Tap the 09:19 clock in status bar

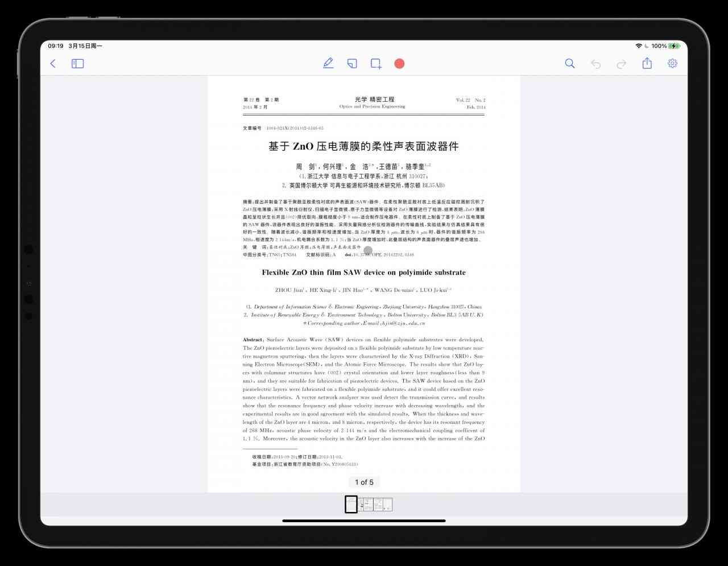[x=56, y=46]
